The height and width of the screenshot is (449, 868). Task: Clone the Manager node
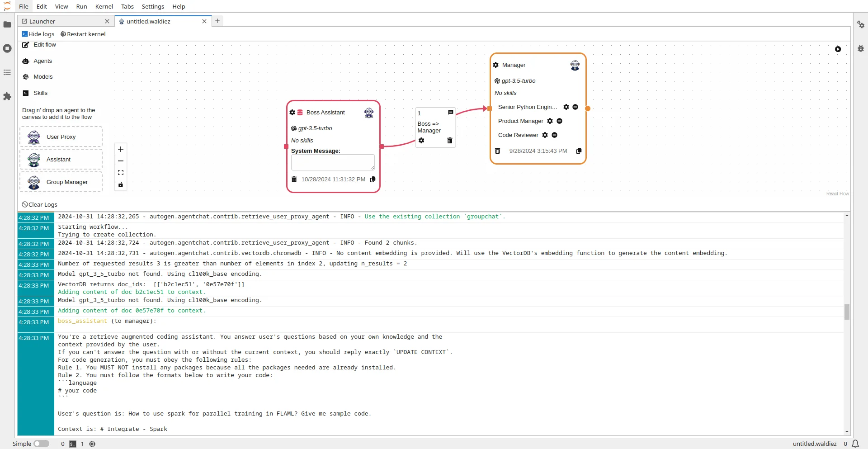[579, 151]
